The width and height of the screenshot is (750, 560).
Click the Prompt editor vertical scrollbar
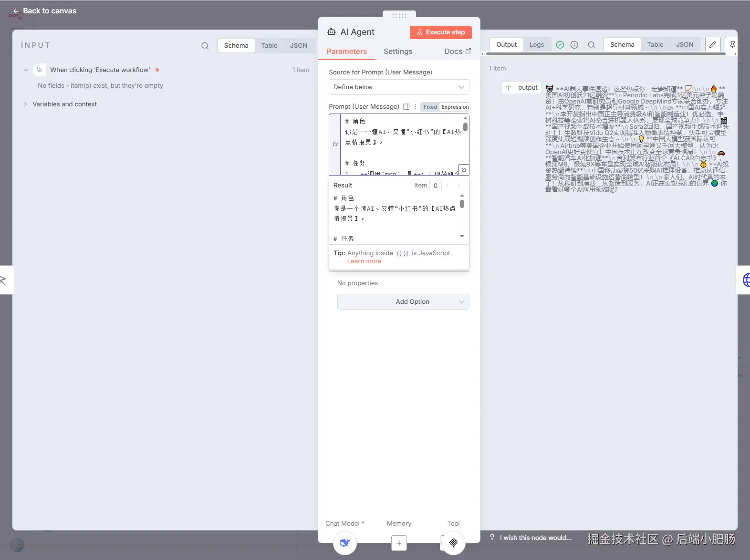(465, 127)
